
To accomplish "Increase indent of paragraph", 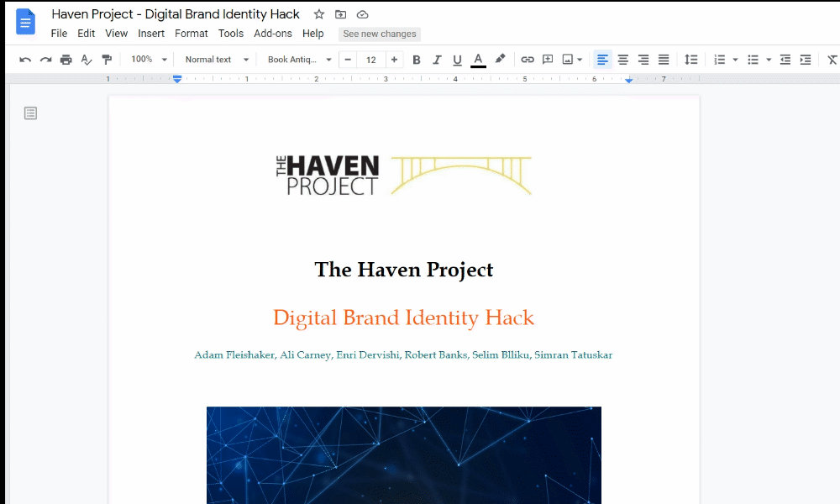I will [x=806, y=60].
